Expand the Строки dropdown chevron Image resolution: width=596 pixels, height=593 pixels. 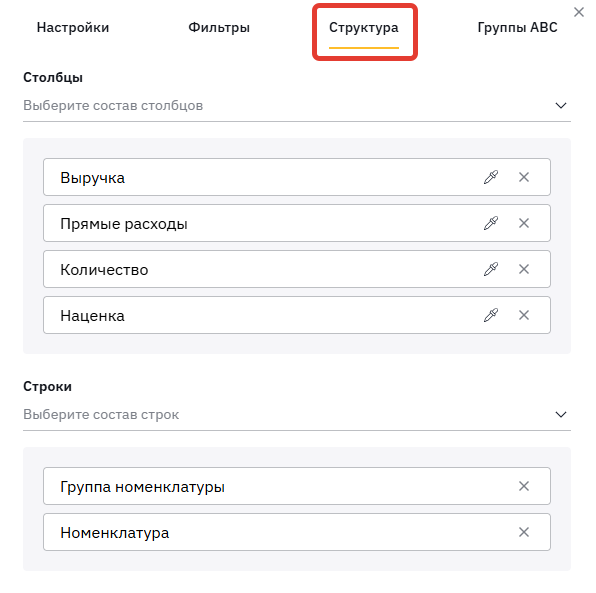[x=561, y=414]
